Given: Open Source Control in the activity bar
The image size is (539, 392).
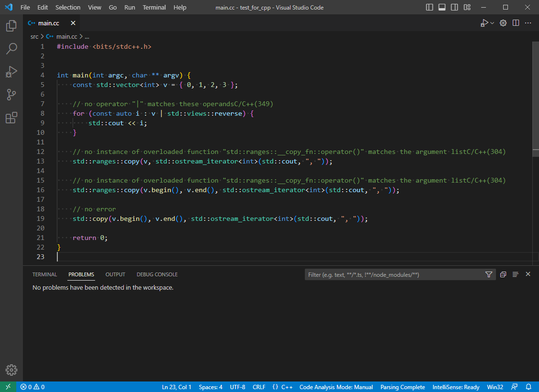Looking at the screenshot, I should click(x=11, y=95).
